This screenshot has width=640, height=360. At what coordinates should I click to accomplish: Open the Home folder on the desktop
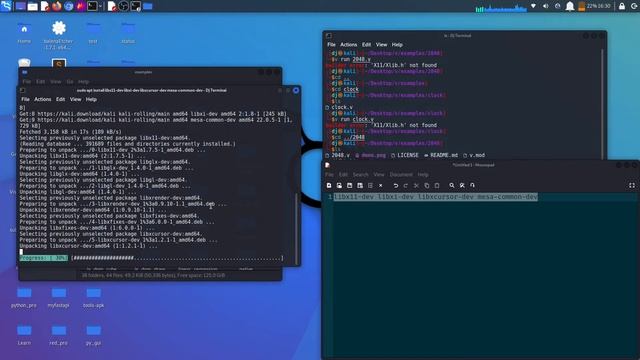(x=24, y=32)
